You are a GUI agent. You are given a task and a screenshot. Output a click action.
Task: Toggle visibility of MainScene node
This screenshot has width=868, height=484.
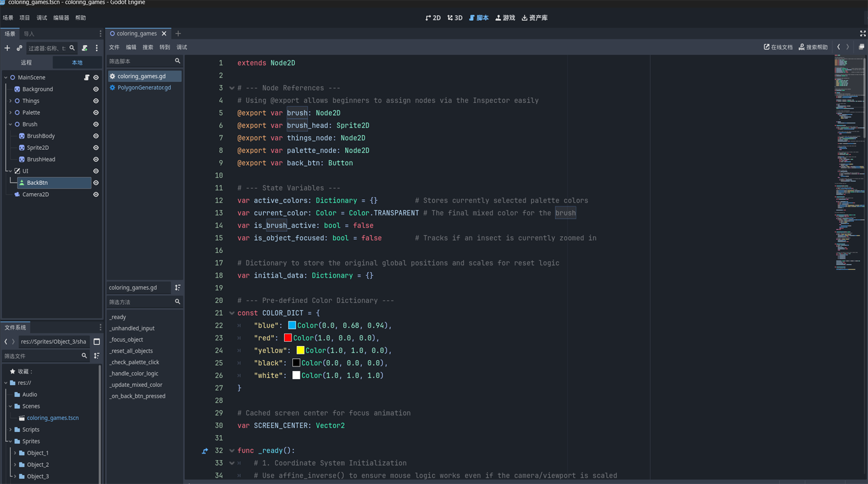(96, 77)
